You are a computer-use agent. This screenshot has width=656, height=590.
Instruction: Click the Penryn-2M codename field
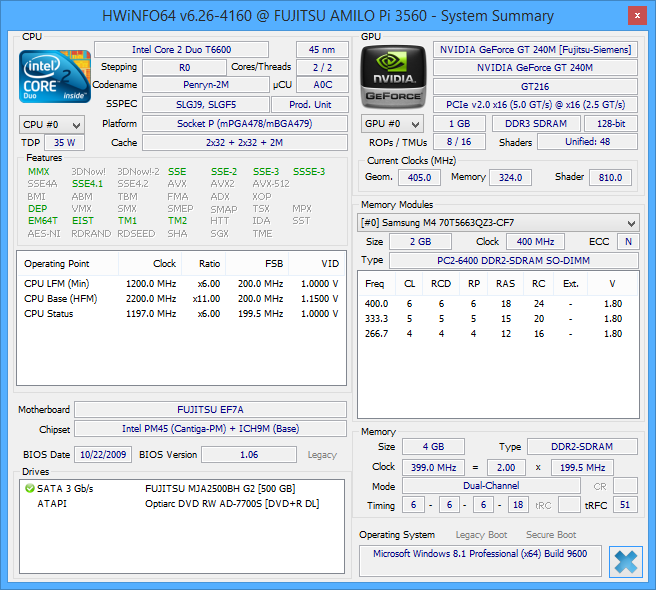(x=205, y=85)
